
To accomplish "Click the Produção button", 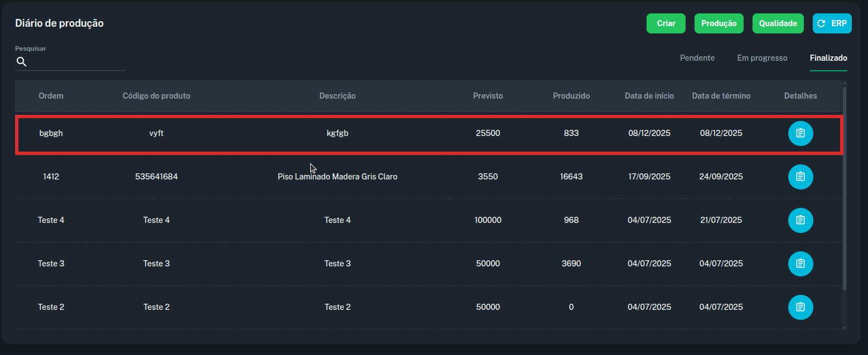I will (x=718, y=23).
